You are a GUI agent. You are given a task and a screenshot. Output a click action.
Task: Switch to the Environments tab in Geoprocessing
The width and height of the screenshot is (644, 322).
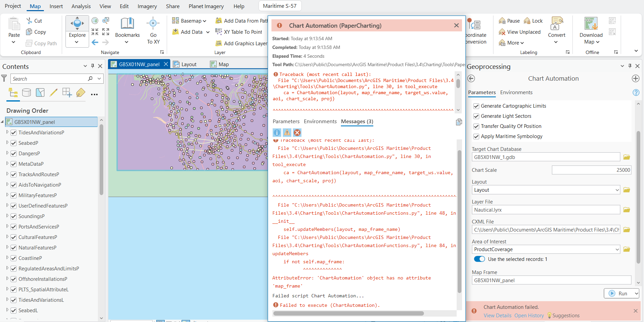[516, 92]
